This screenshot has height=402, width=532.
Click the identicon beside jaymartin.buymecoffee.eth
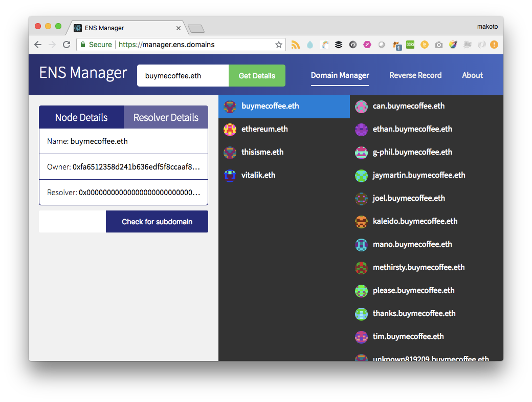coord(361,176)
